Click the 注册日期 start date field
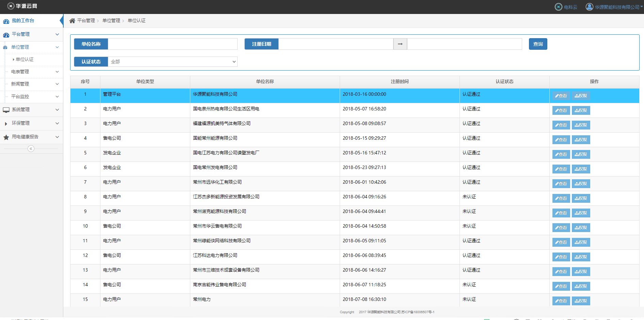Image resolution: width=644 pixels, height=320 pixels. [336, 44]
